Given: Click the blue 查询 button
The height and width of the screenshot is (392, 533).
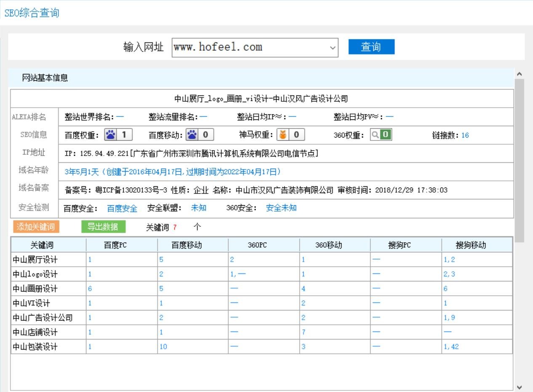Looking at the screenshot, I should click(x=371, y=47).
